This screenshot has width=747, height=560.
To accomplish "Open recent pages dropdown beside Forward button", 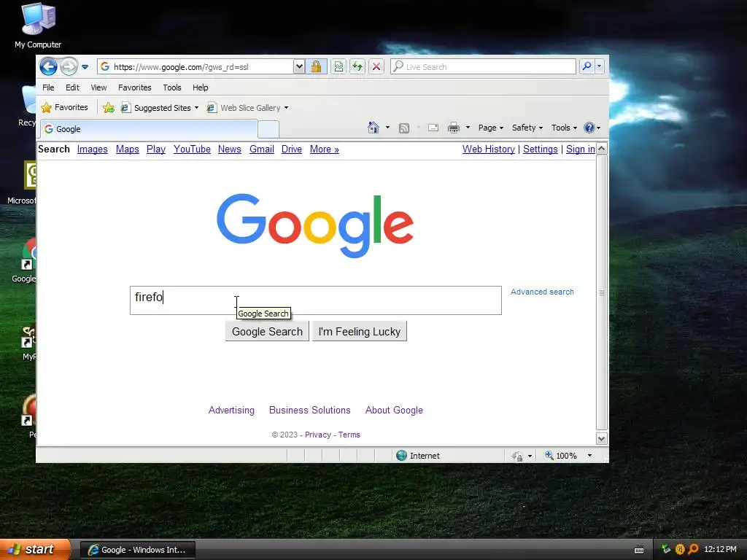I will (x=85, y=67).
